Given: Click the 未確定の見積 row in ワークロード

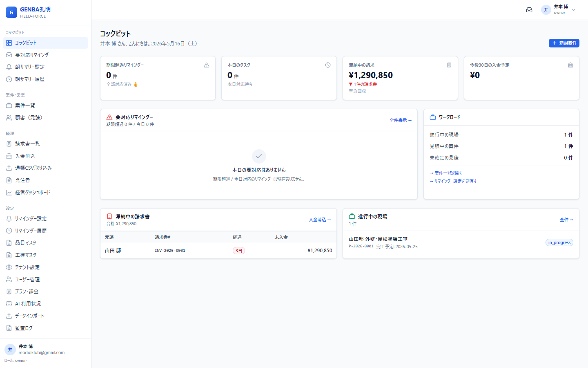Looking at the screenshot, I should tap(501, 158).
